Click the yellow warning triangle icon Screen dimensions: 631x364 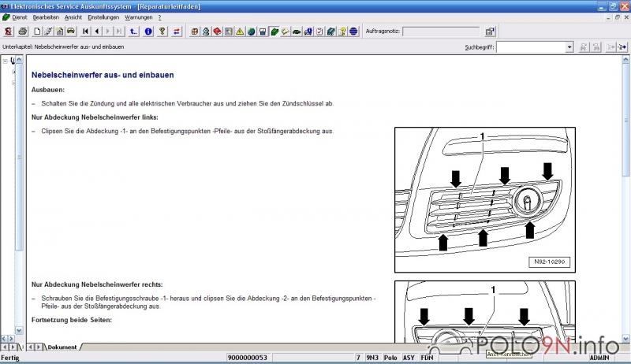[239, 32]
